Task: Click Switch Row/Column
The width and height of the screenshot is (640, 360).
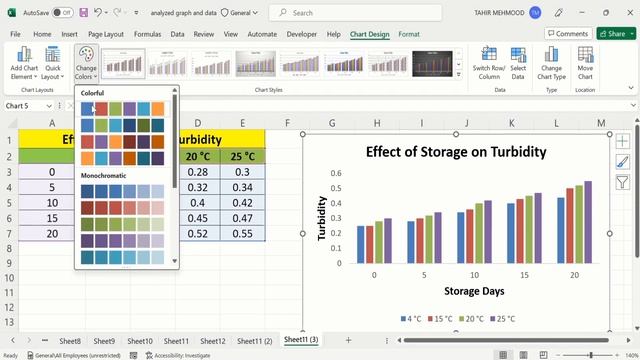Action: (x=489, y=63)
